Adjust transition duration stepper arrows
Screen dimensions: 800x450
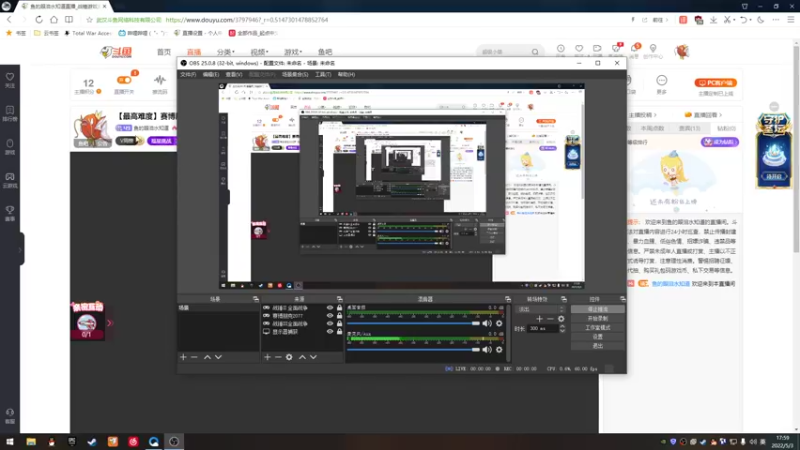coord(562,329)
